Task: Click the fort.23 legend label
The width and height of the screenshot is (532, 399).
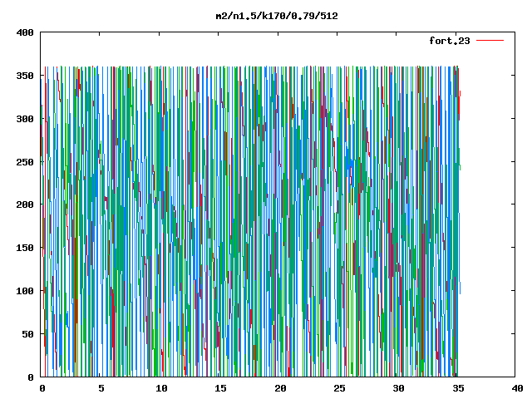Action: [450, 41]
